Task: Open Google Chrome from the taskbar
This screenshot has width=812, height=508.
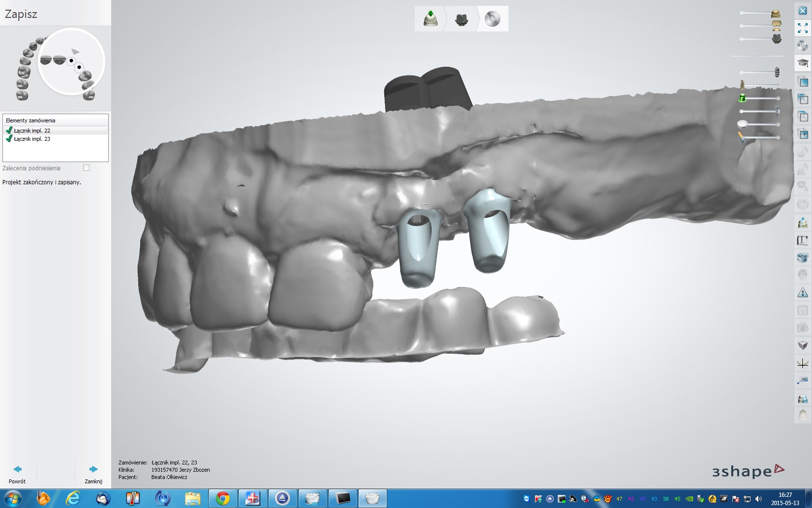Action: point(223,498)
